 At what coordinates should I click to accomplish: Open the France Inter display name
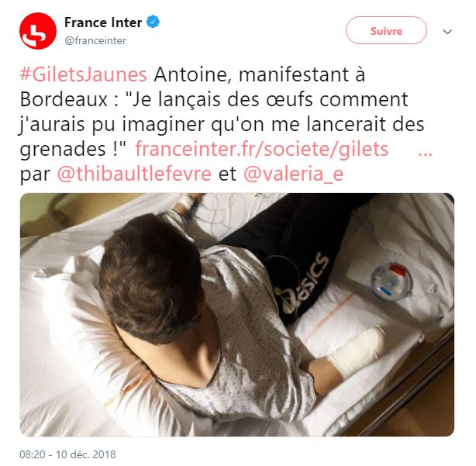click(x=103, y=22)
